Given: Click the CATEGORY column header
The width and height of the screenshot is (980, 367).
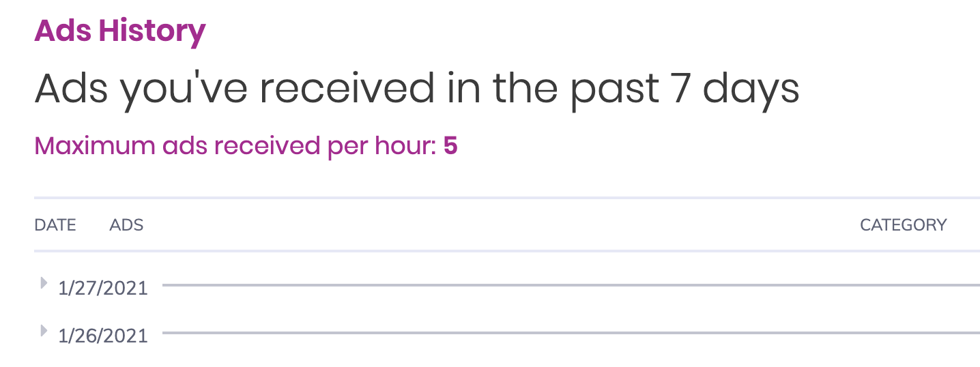Looking at the screenshot, I should (903, 225).
